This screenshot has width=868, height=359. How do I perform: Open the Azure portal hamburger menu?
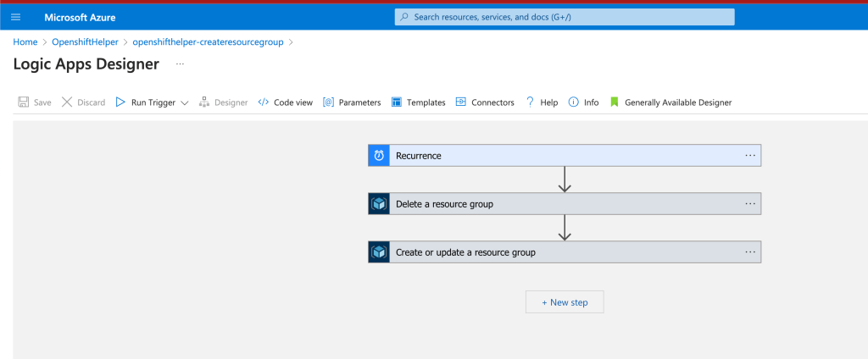pyautogui.click(x=15, y=17)
